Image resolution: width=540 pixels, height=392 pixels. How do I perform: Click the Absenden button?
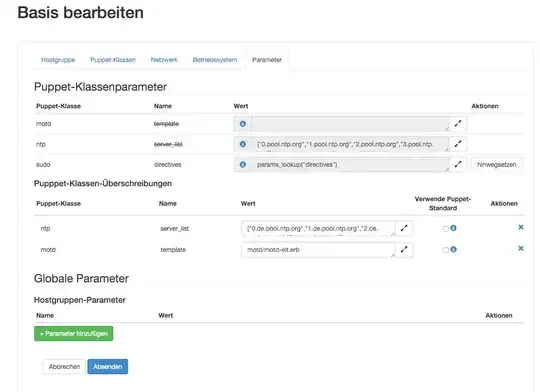107,367
